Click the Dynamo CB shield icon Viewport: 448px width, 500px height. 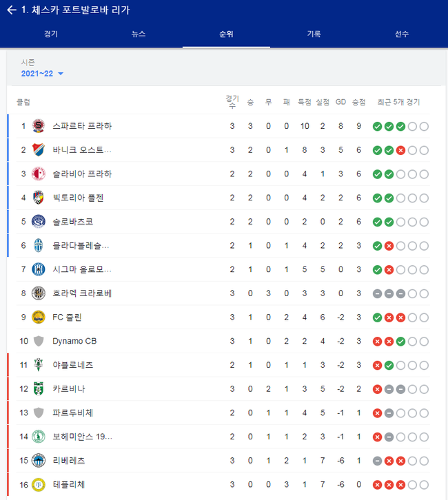pyautogui.click(x=39, y=341)
